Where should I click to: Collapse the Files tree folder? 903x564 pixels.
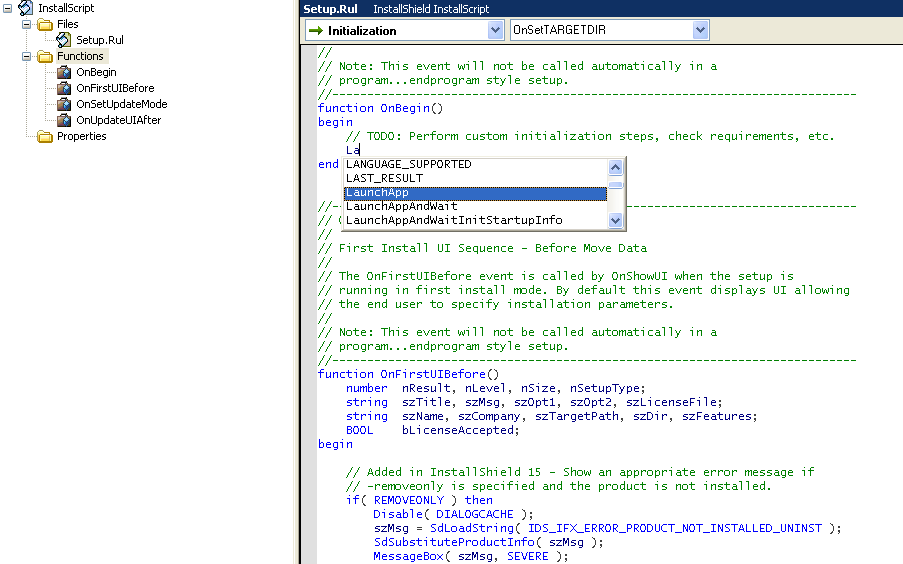pos(27,24)
